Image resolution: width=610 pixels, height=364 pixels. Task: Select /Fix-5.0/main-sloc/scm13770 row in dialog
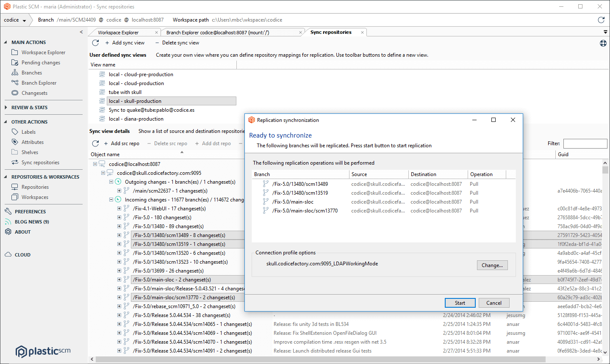pos(383,211)
